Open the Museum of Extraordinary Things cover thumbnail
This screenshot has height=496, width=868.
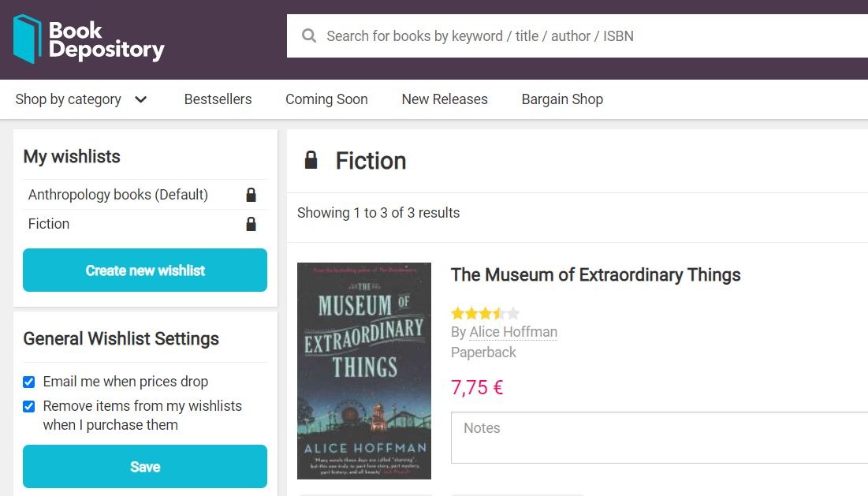click(x=364, y=371)
